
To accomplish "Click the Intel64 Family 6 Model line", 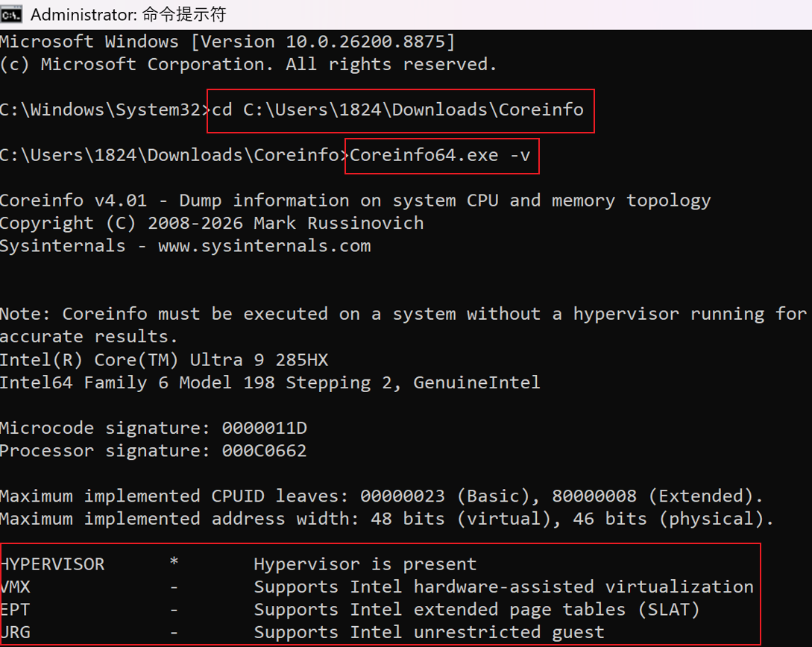I will (x=270, y=382).
